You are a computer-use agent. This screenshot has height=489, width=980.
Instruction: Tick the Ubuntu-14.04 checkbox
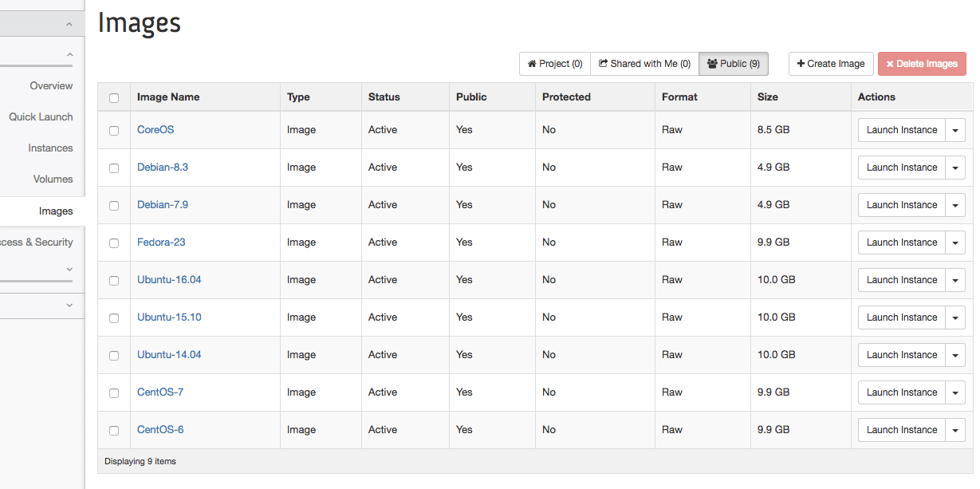point(114,356)
